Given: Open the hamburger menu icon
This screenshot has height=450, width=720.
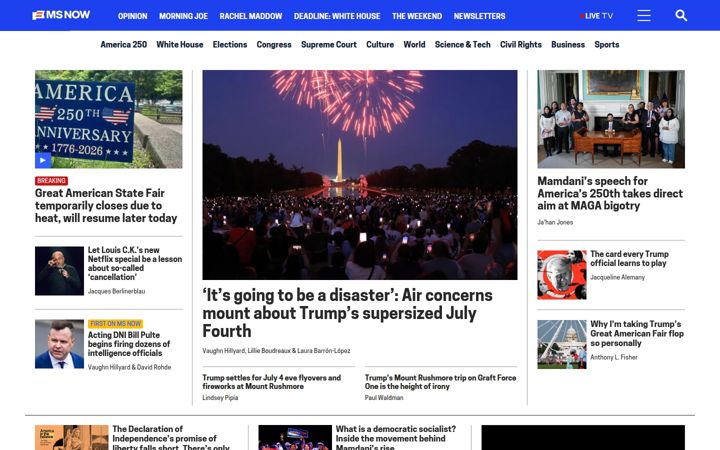Looking at the screenshot, I should point(643,16).
